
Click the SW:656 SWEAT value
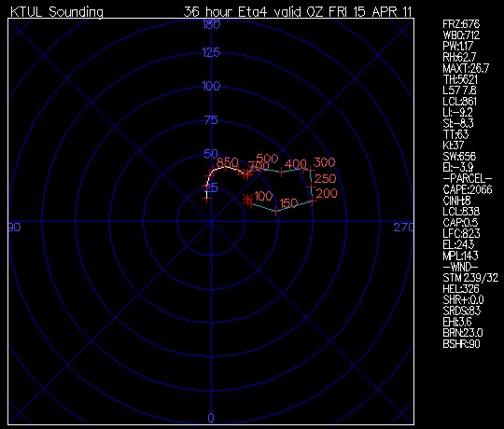pos(459,157)
